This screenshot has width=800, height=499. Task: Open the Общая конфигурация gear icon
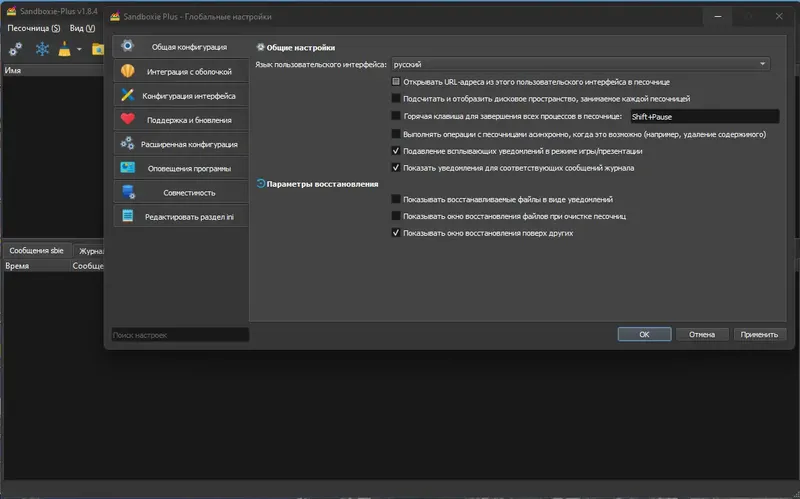point(128,46)
